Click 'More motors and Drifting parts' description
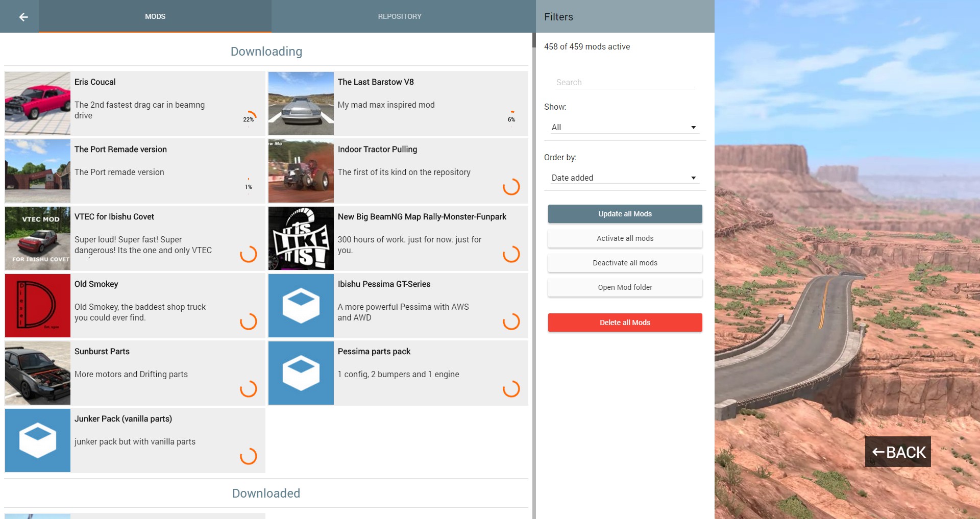Viewport: 980px width, 519px height. [x=131, y=375]
